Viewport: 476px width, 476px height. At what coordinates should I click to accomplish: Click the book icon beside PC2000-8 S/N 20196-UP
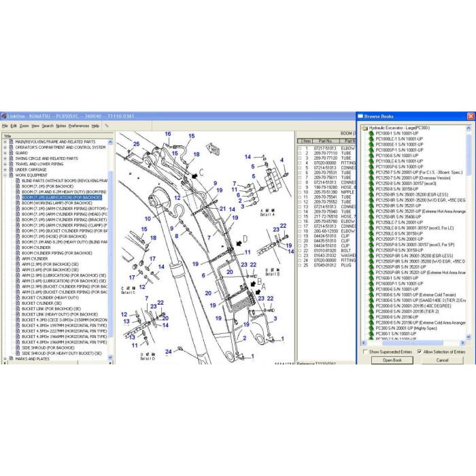(371, 318)
